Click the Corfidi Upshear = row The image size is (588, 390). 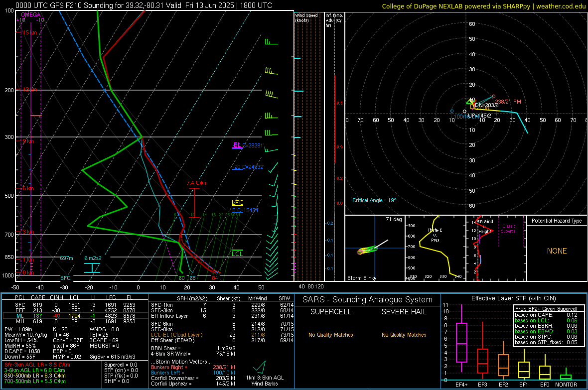(x=193, y=384)
